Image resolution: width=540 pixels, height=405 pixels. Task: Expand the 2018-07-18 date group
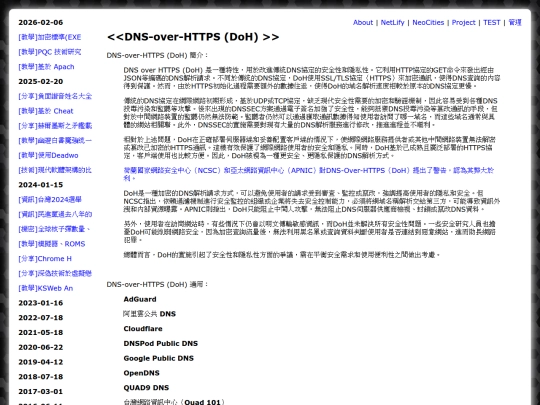(41, 377)
